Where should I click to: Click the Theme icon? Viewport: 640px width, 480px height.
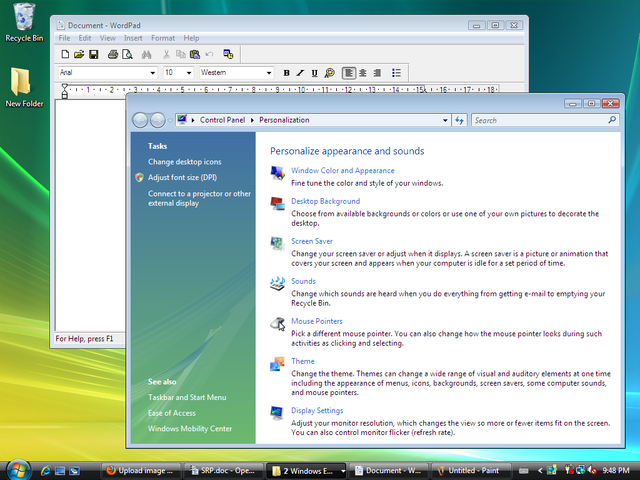pyautogui.click(x=278, y=363)
